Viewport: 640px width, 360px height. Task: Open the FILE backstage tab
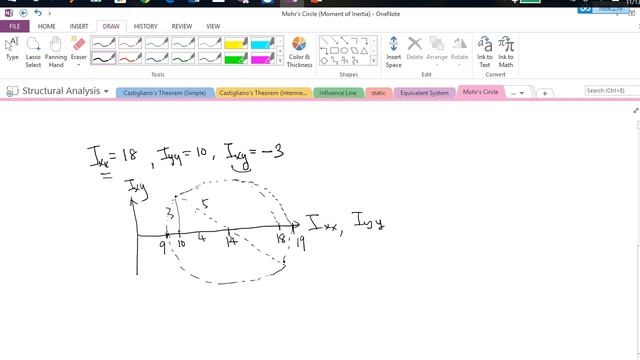(15, 26)
